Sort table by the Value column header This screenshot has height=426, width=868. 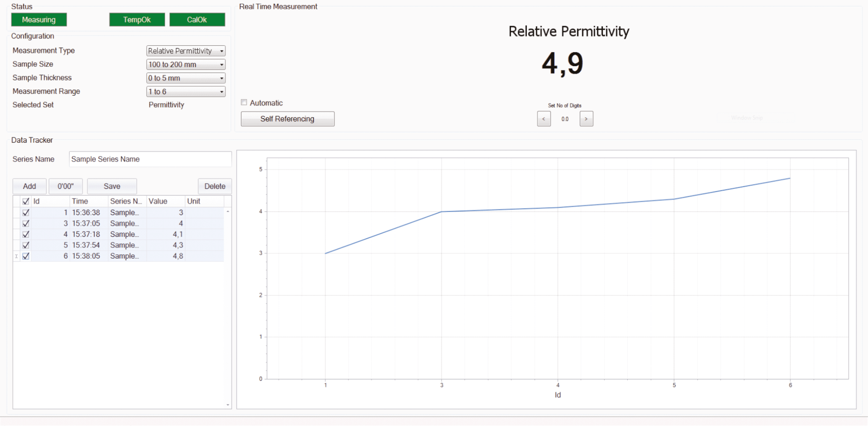point(165,201)
